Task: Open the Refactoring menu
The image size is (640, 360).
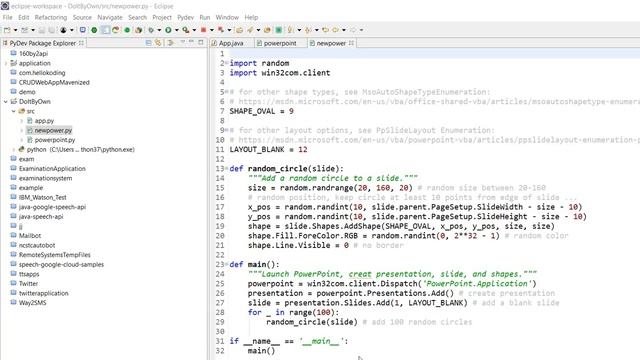Action: [x=51, y=17]
